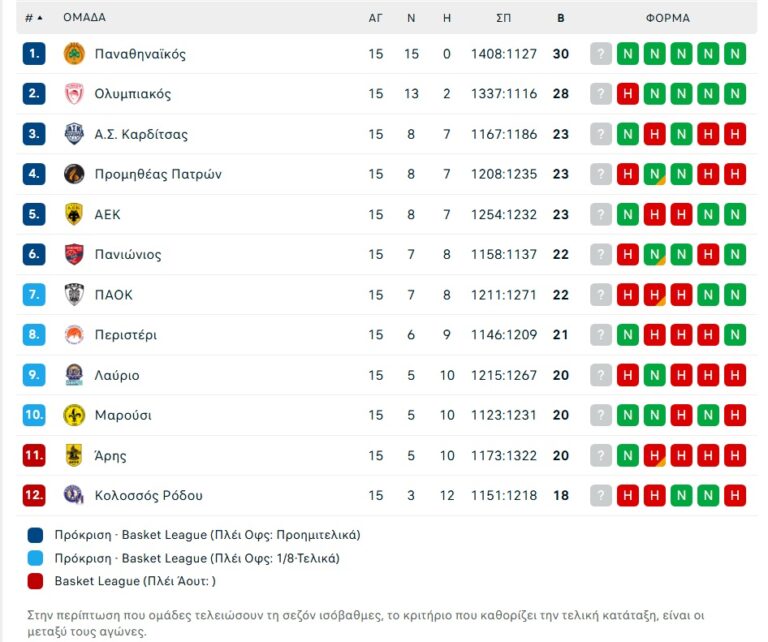Click the red Πλέι Άουτ legend swatch

37,580
